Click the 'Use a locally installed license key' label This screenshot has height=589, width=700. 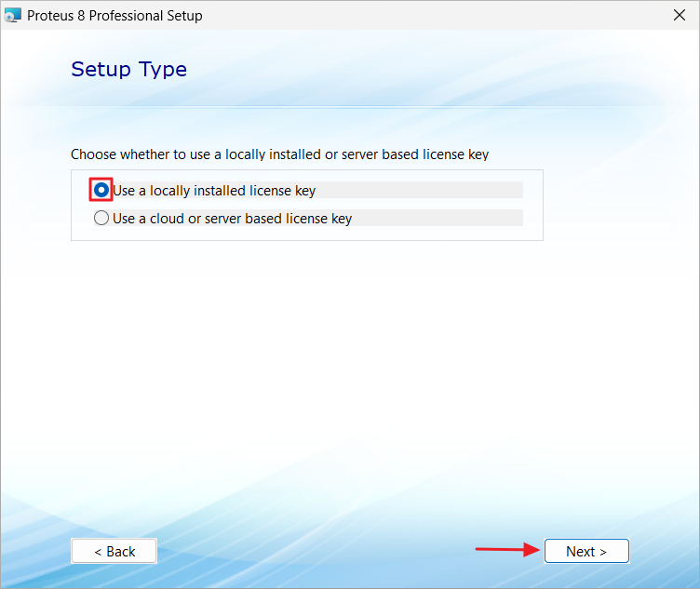[x=214, y=191]
